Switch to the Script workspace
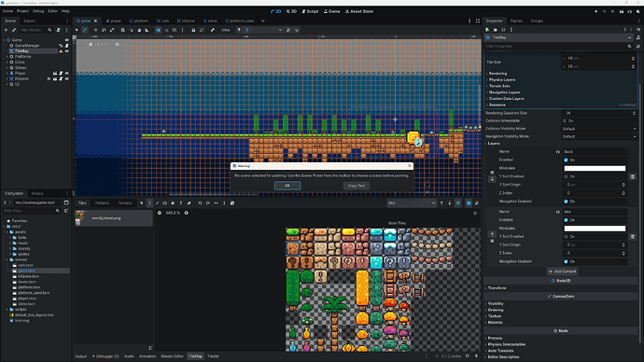Image resolution: width=644 pixels, height=362 pixels. point(310,11)
